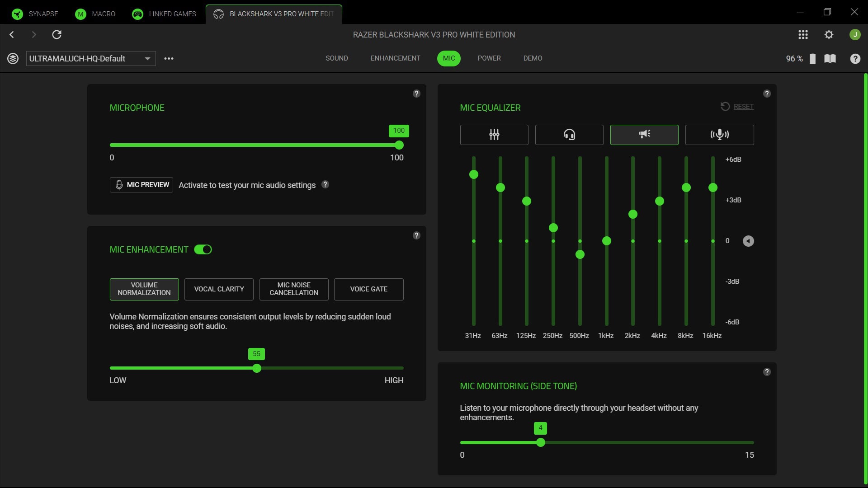Open help for Mic Enhancement panel
This screenshot has width=868, height=488.
pos(416,235)
